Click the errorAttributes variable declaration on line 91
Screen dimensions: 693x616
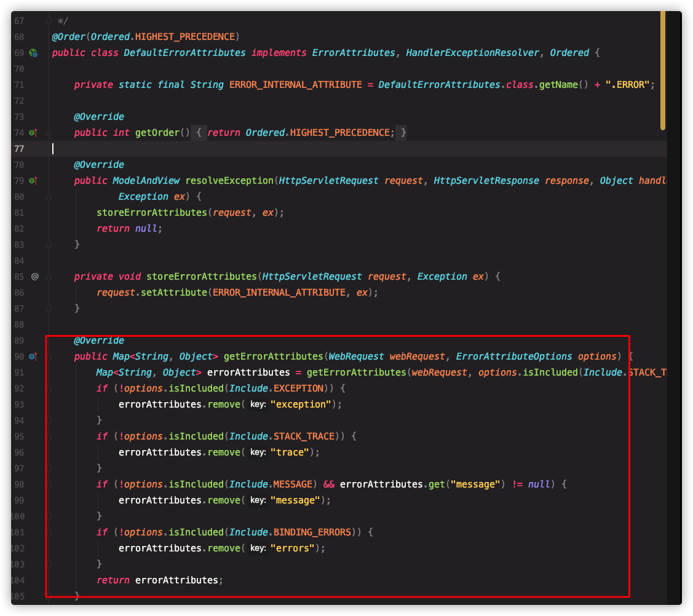248,373
